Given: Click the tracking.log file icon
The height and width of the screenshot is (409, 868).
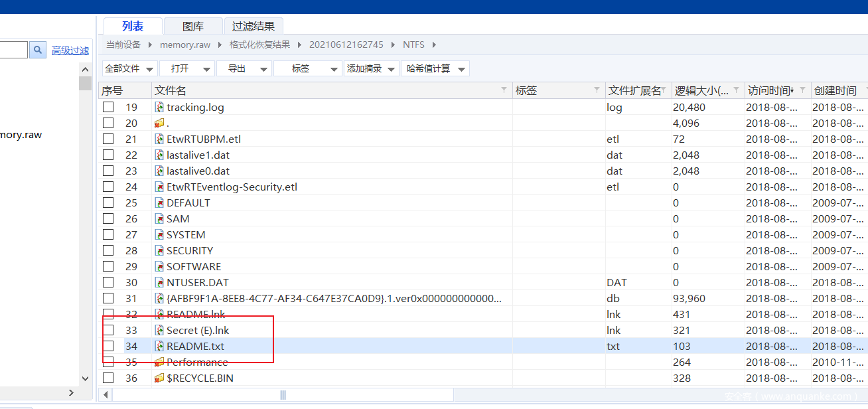Looking at the screenshot, I should coord(159,107).
